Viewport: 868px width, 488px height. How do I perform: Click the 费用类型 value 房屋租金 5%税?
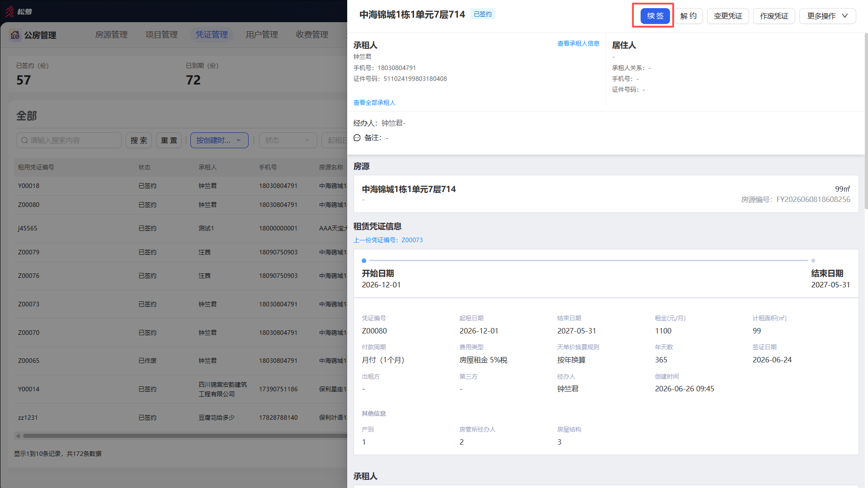pyautogui.click(x=483, y=360)
